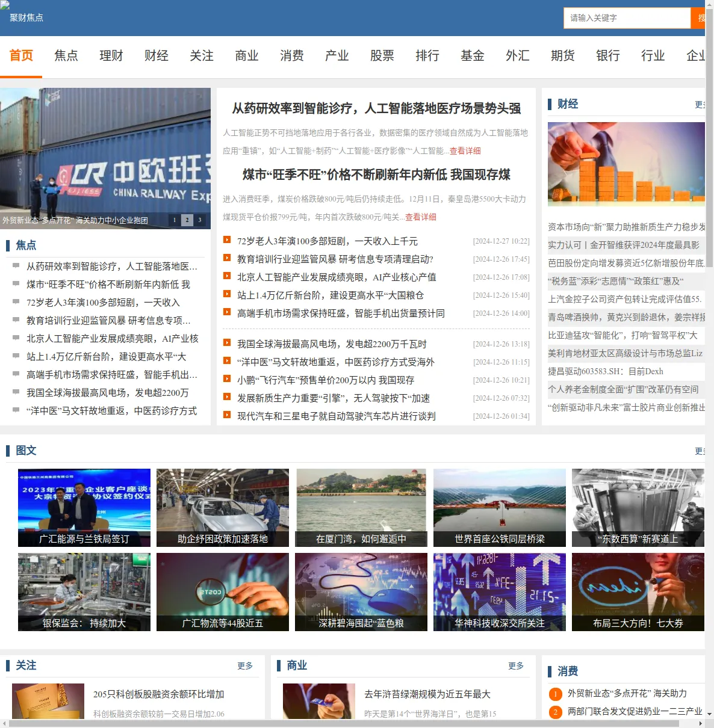The width and height of the screenshot is (714, 728).
Task: Click the horizontal scrollbar right arrow
Action: tap(700, 724)
